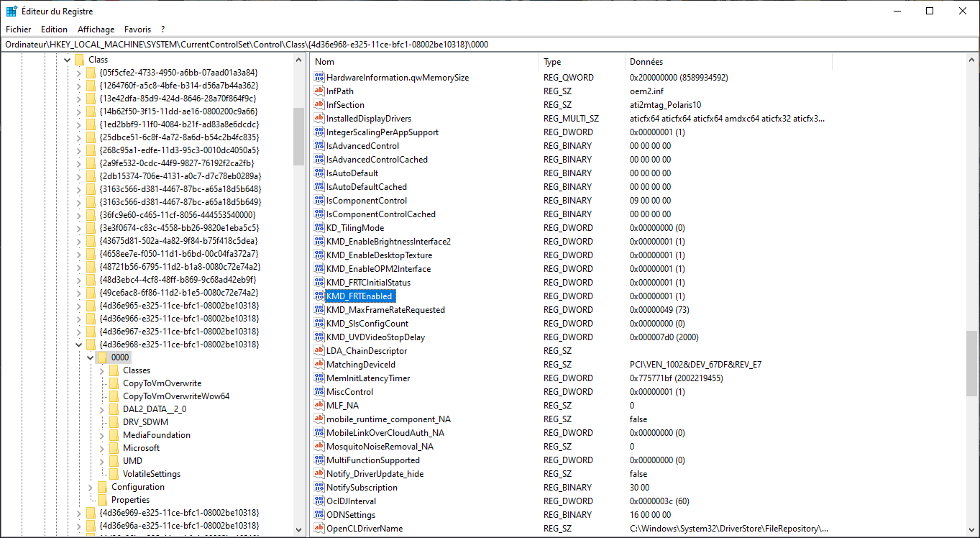Sort values by the Nom column header
980x538 pixels.
click(424, 62)
